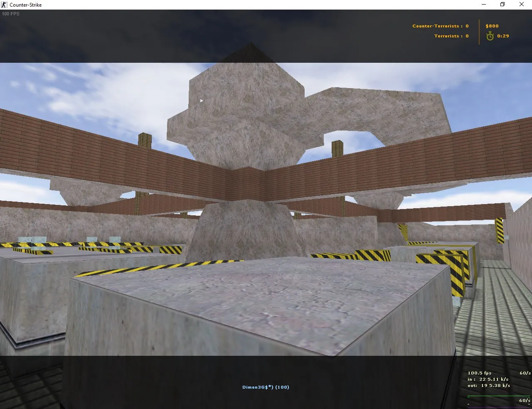Click the small white arrow on the stone pillar
This screenshot has height=409, width=532.
pyautogui.click(x=202, y=101)
